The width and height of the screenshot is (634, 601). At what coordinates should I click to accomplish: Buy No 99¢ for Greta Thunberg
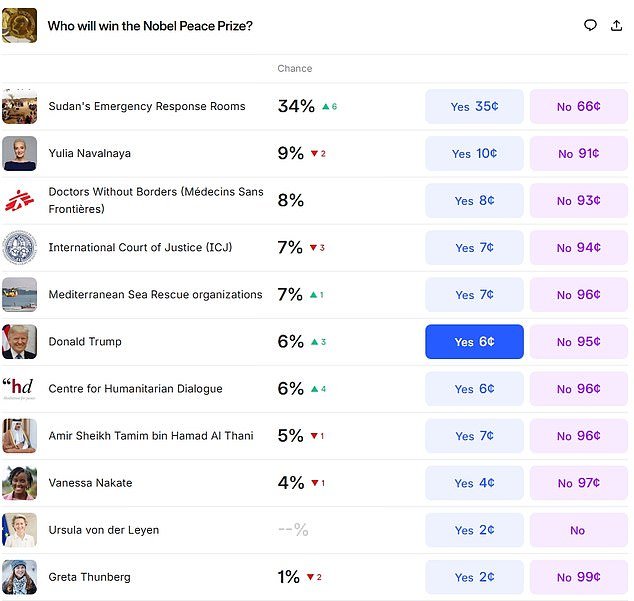[578, 577]
